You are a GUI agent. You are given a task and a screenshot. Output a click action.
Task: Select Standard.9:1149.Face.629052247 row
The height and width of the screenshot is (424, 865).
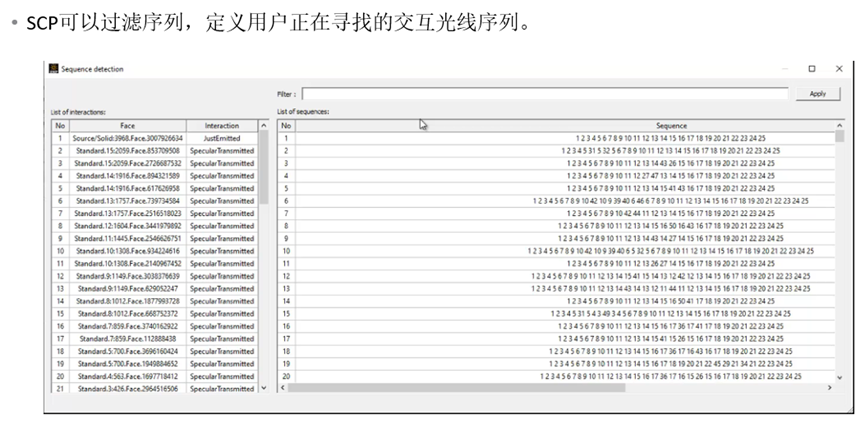154,289
